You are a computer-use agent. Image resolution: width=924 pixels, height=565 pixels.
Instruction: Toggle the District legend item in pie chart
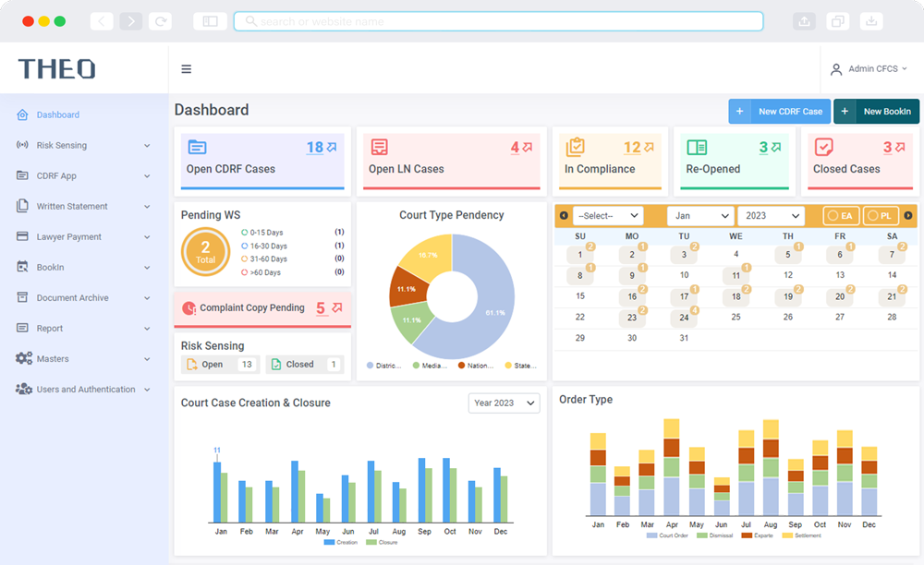pos(383,366)
